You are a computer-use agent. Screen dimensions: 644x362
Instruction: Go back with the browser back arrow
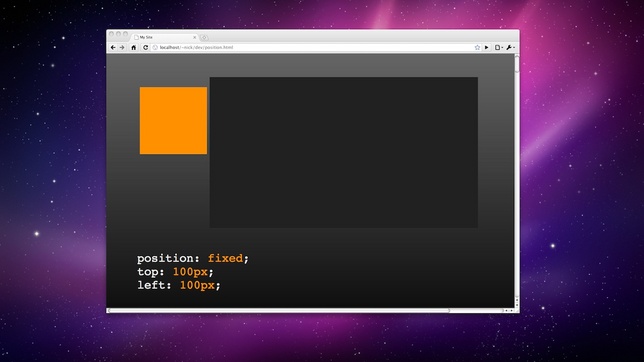113,48
